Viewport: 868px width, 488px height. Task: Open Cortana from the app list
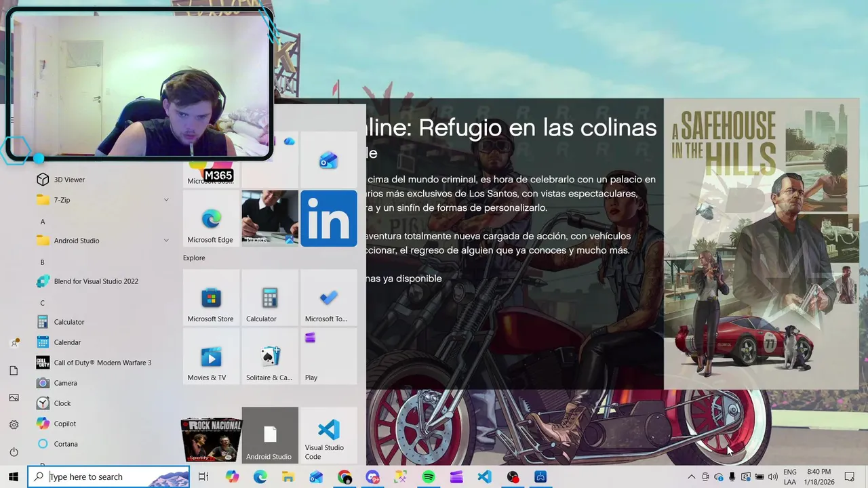(102, 444)
